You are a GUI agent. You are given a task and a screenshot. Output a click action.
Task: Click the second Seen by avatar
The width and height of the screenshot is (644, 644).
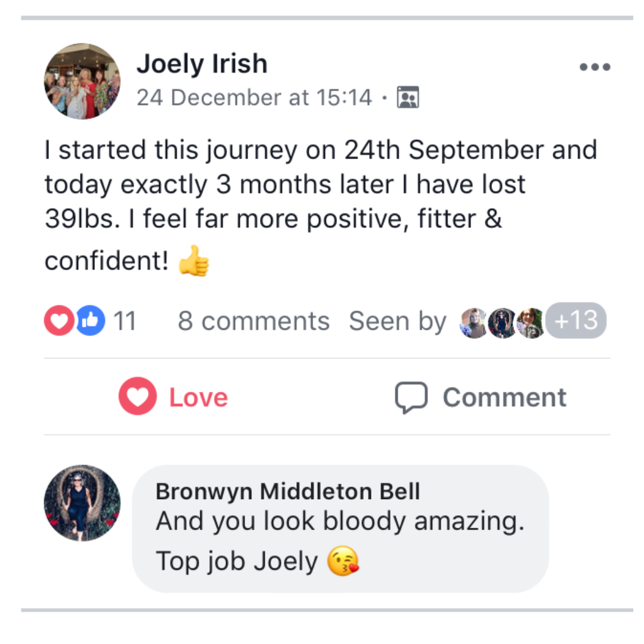501,323
